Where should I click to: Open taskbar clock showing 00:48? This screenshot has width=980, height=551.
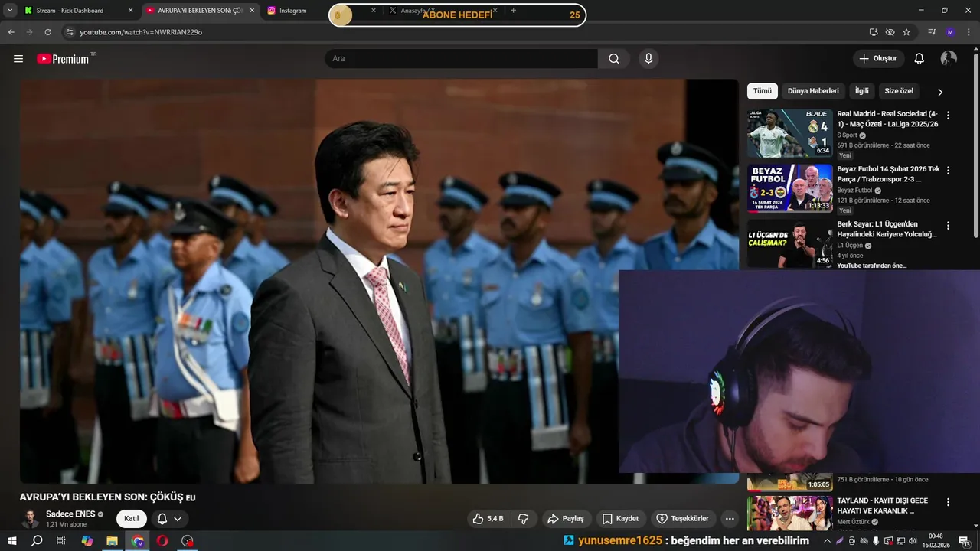(x=936, y=541)
